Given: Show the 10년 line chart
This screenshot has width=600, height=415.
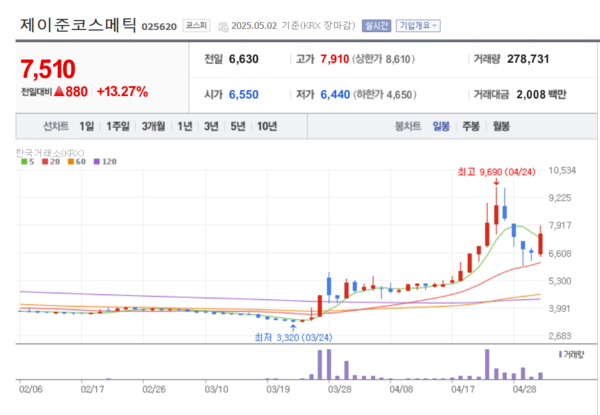Looking at the screenshot, I should point(267,126).
